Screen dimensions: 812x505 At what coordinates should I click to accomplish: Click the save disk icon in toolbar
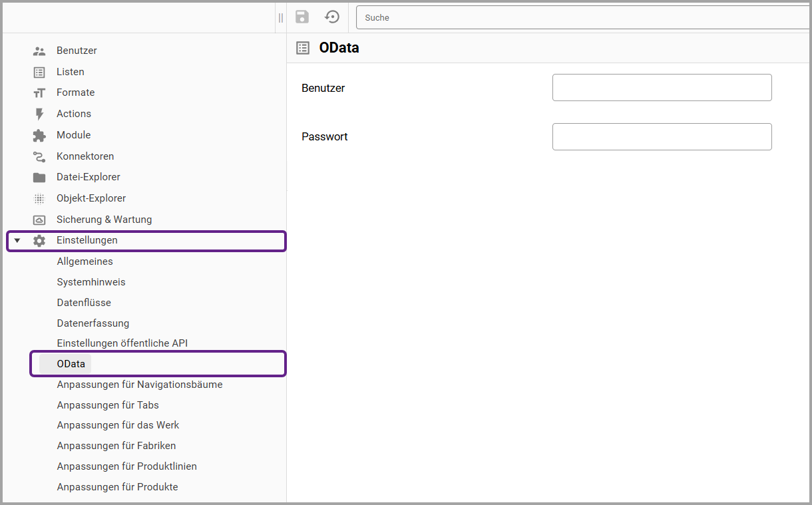[302, 17]
